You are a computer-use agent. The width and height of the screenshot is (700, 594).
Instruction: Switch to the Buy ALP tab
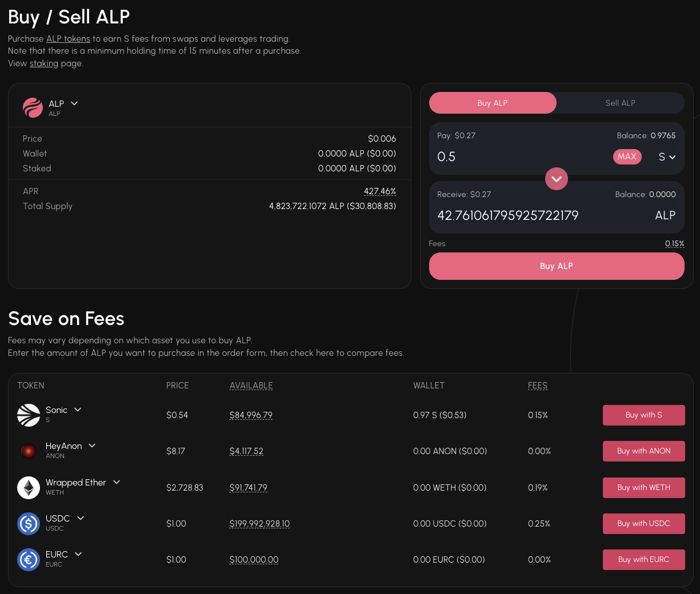point(493,103)
